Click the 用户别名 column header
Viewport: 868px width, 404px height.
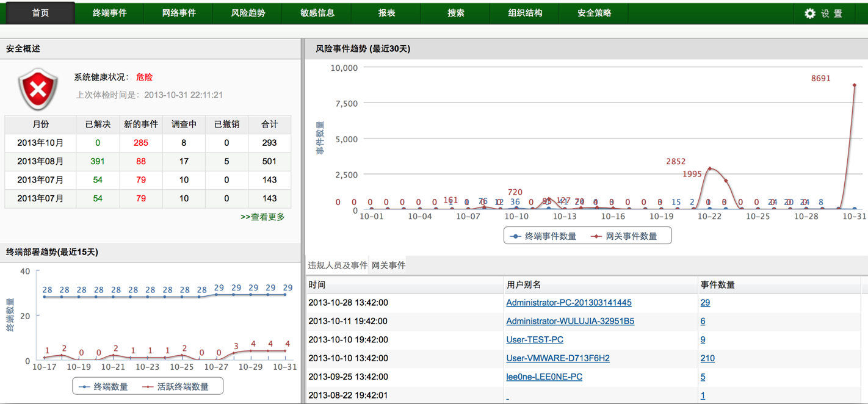524,285
